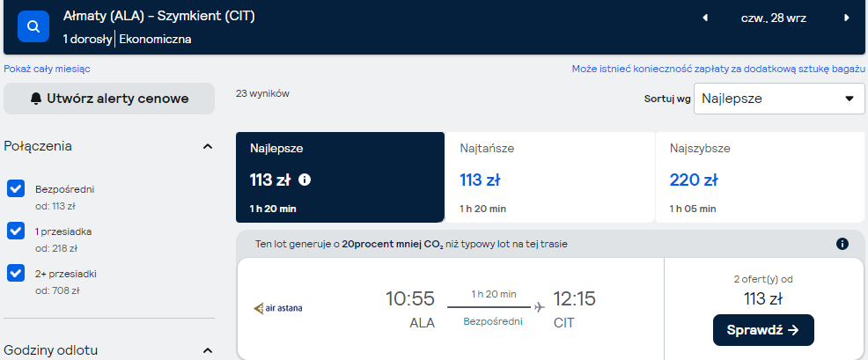Click the czw., 28 wrz date field
This screenshot has width=868, height=360.
tap(774, 18)
